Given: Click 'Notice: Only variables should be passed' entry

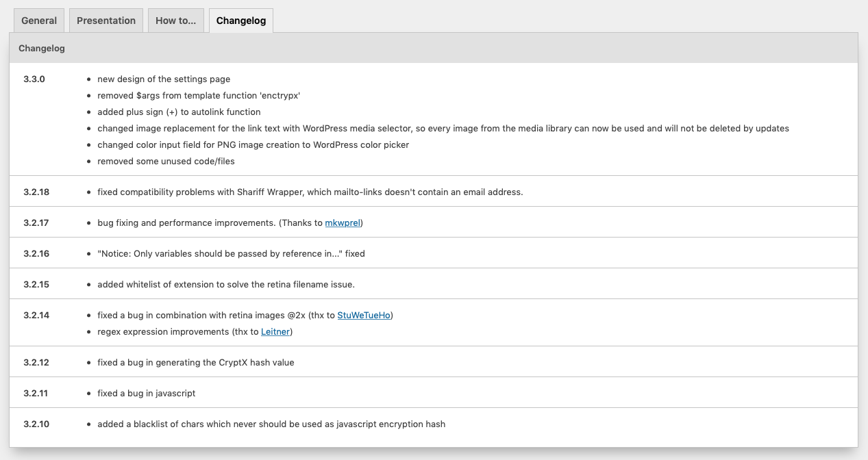Looking at the screenshot, I should click(231, 253).
